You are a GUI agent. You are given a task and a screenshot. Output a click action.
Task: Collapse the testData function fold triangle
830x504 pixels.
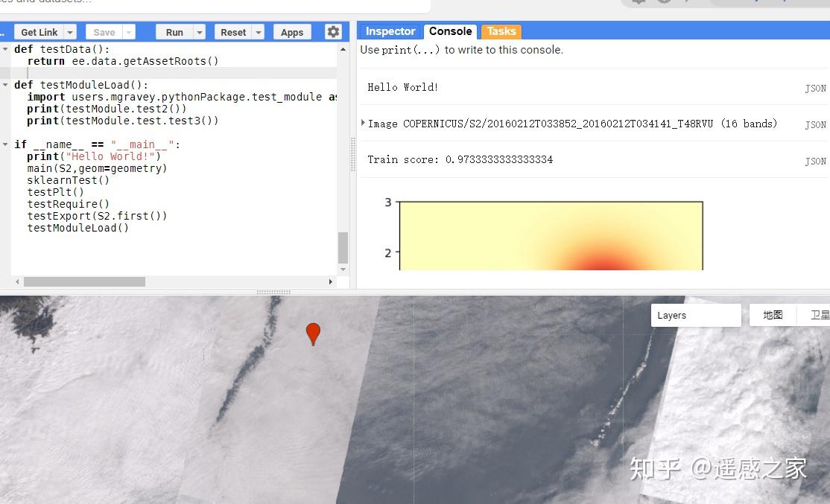click(6, 49)
